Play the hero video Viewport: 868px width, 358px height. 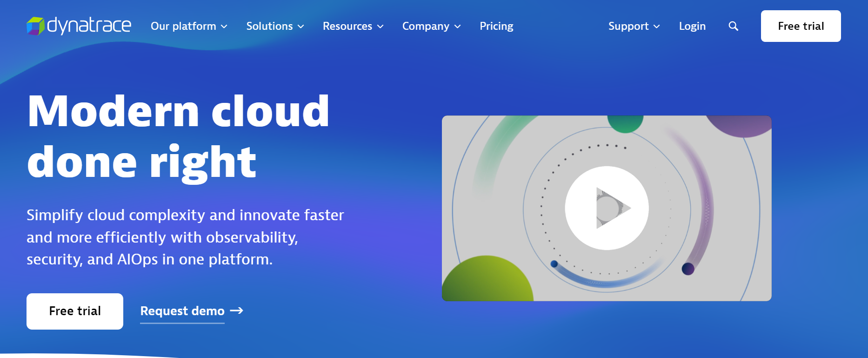tap(607, 208)
